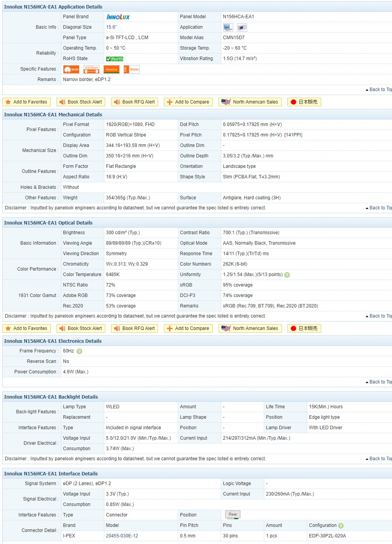This screenshot has height=544, width=392.
Task: Go Back to Top from Mechanical Details
Action: tap(379, 208)
